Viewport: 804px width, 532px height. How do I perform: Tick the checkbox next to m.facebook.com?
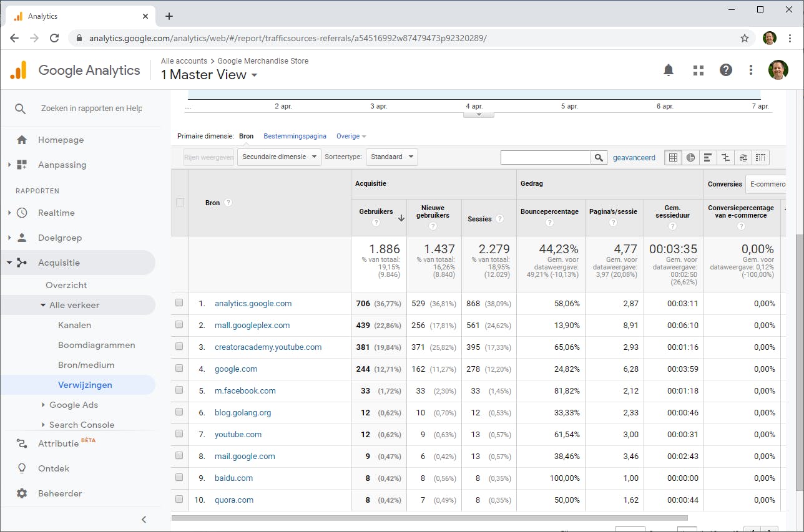pyautogui.click(x=179, y=390)
